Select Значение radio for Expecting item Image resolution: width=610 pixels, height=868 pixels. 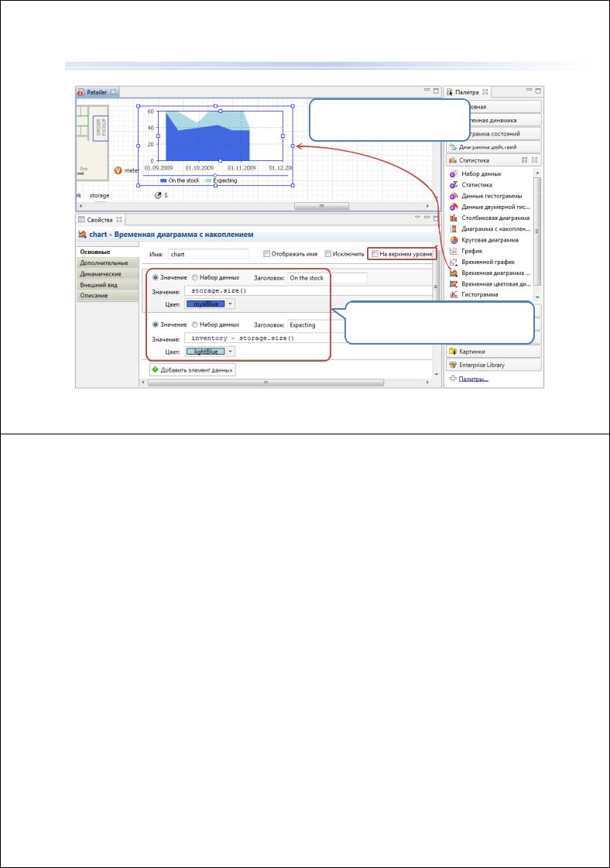(156, 325)
